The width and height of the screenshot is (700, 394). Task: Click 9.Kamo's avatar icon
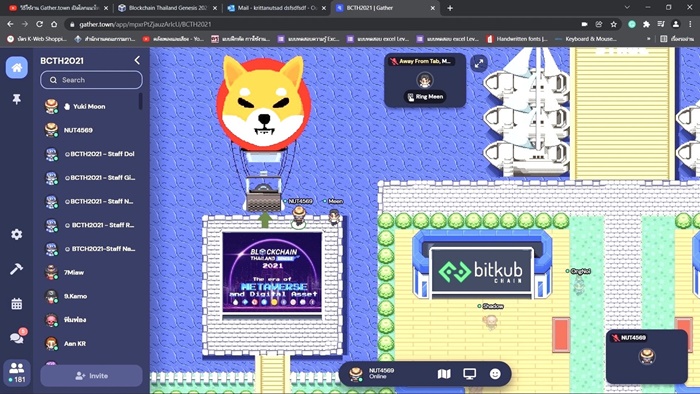pyautogui.click(x=51, y=296)
